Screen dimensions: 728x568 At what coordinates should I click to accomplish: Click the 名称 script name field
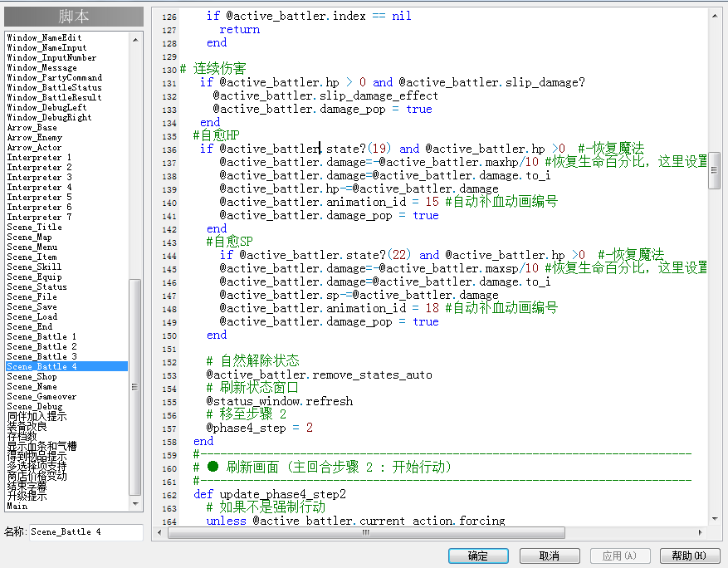click(86, 531)
